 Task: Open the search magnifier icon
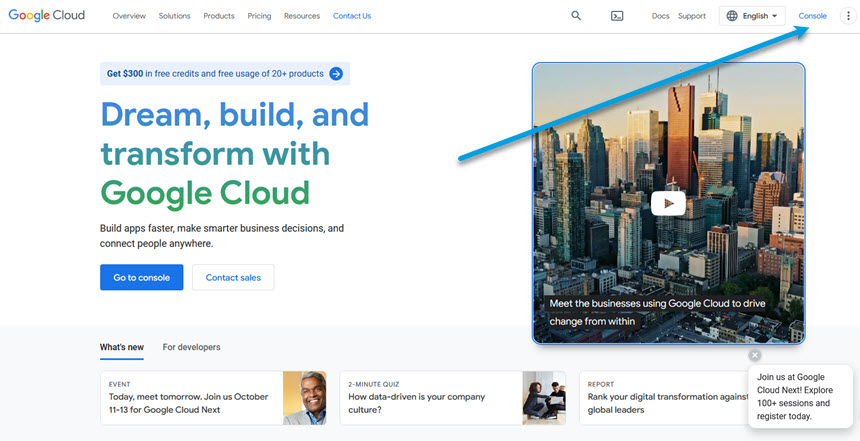[x=576, y=16]
